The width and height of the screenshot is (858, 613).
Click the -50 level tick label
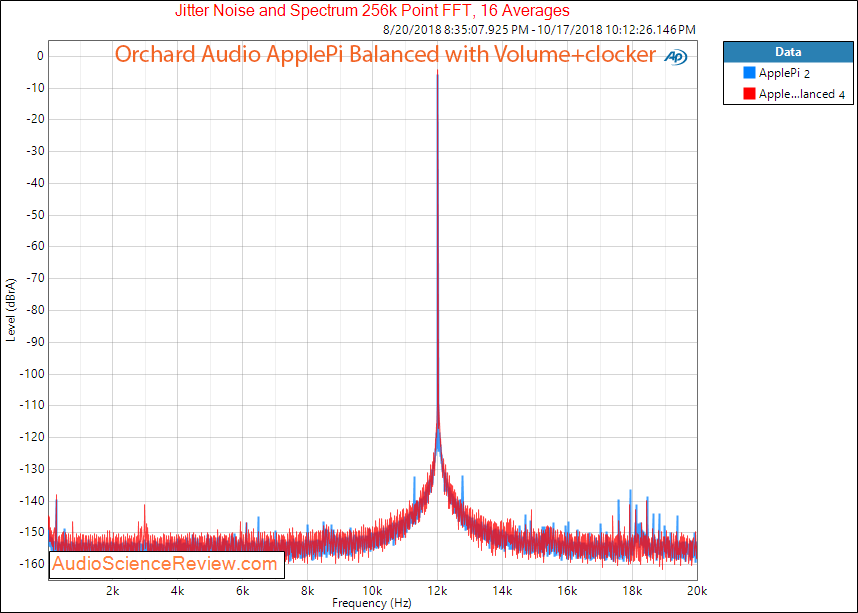point(35,215)
